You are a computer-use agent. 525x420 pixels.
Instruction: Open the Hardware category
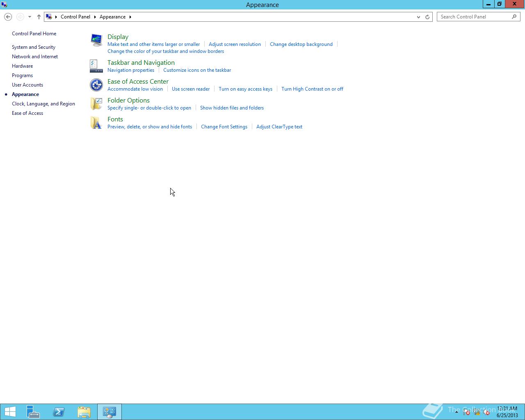22,66
